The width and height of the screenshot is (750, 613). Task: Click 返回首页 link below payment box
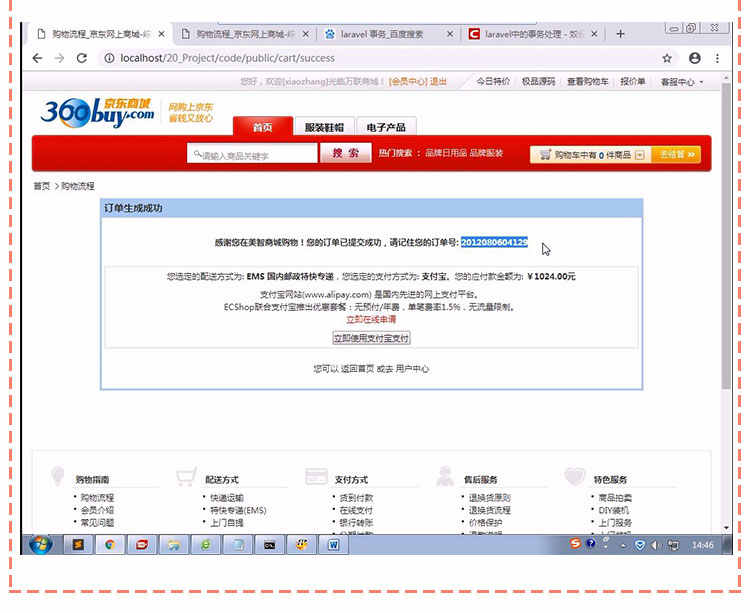pos(357,369)
